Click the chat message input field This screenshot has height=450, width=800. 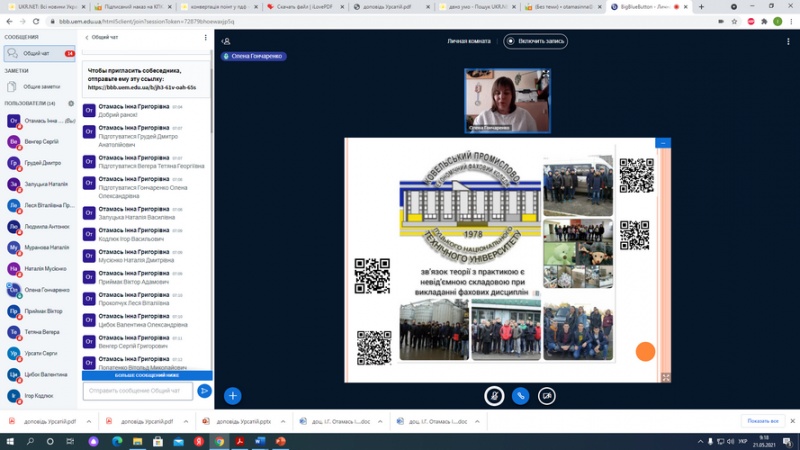[x=138, y=390]
